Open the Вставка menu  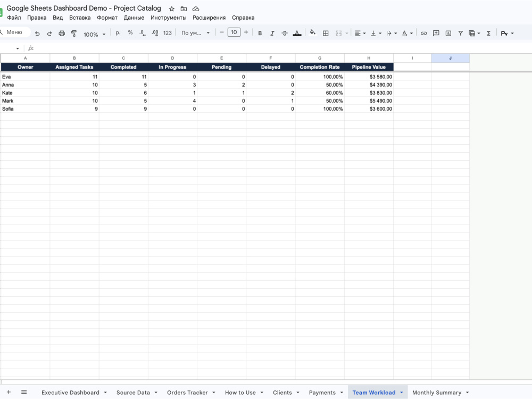click(x=80, y=18)
